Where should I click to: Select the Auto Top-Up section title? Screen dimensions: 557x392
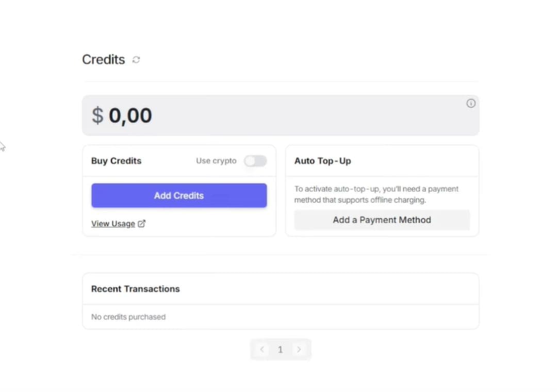click(x=322, y=161)
